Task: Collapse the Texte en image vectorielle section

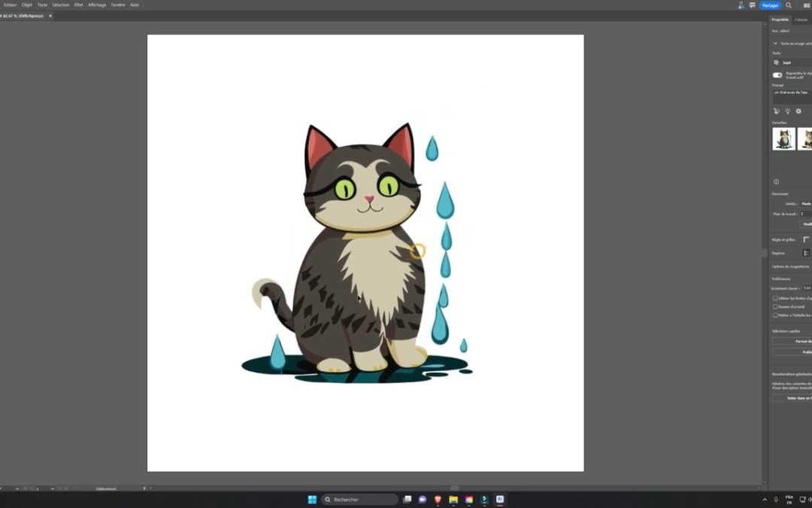Action: pyautogui.click(x=775, y=44)
